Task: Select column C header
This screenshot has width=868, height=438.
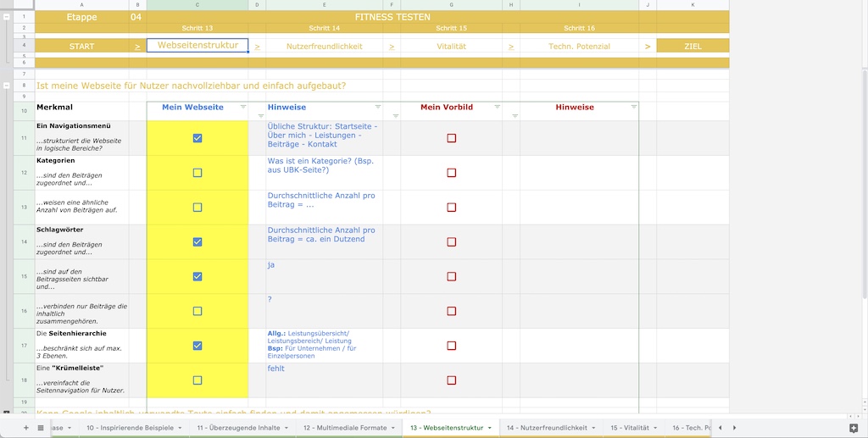Action: pos(197,5)
